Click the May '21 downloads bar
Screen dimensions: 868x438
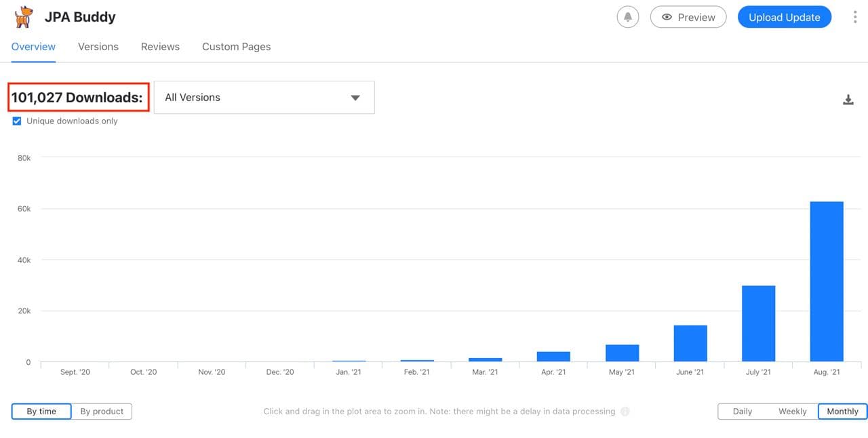pyautogui.click(x=622, y=353)
